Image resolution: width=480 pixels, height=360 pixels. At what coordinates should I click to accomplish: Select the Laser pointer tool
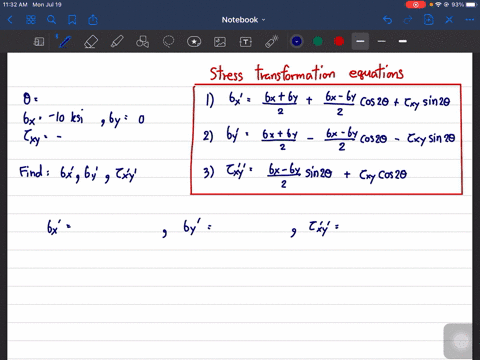point(272,42)
